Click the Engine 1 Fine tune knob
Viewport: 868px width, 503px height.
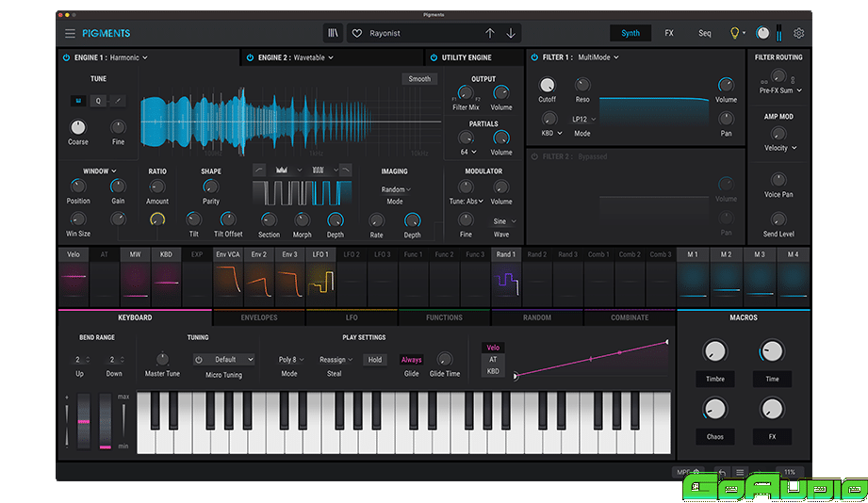pos(118,127)
